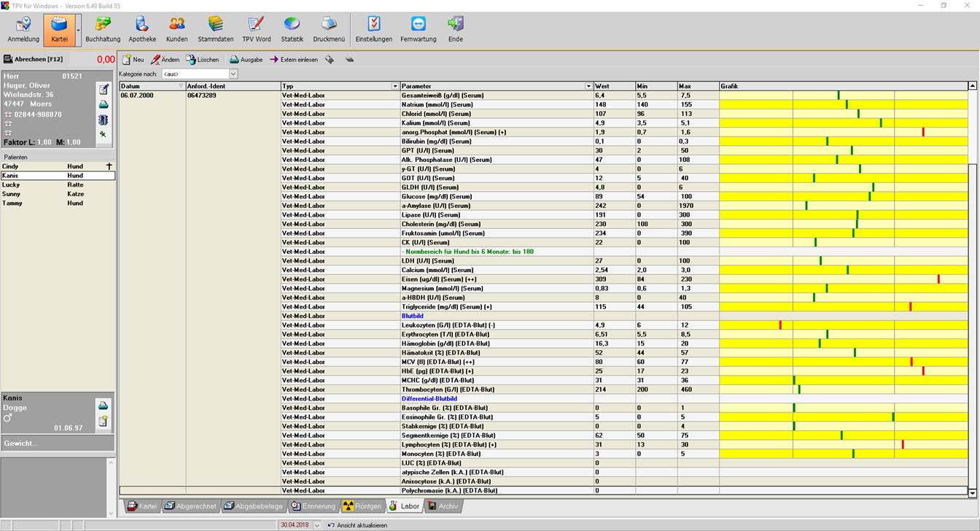980x531 pixels.
Task: Expand the Kartei button dropdown arrow
Action: point(78,31)
